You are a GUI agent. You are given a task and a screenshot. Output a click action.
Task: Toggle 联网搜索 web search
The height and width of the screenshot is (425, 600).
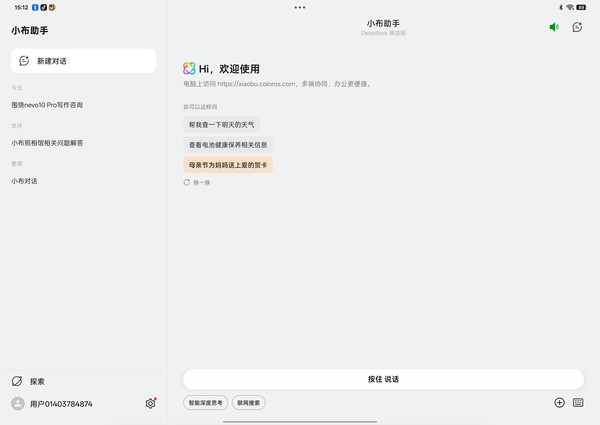click(249, 403)
